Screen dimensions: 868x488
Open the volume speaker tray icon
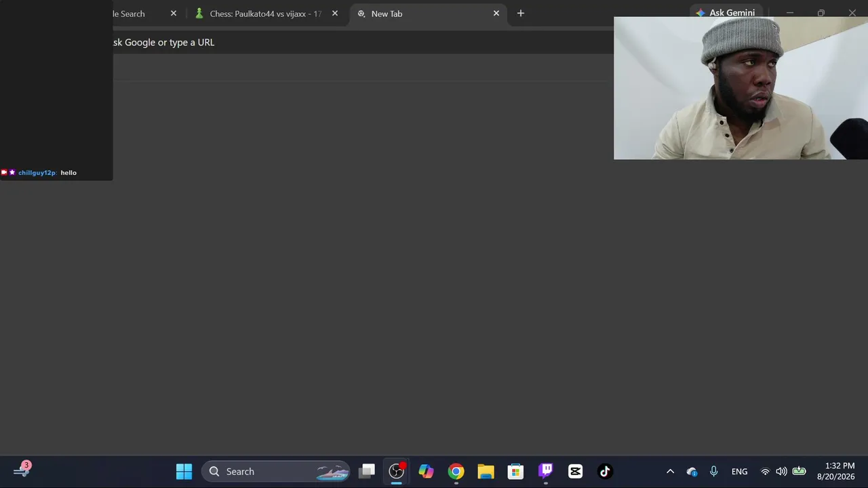pos(781,472)
